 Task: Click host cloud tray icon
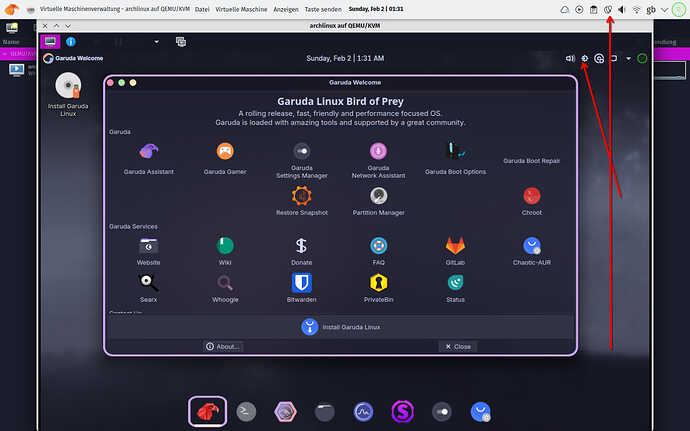point(565,9)
